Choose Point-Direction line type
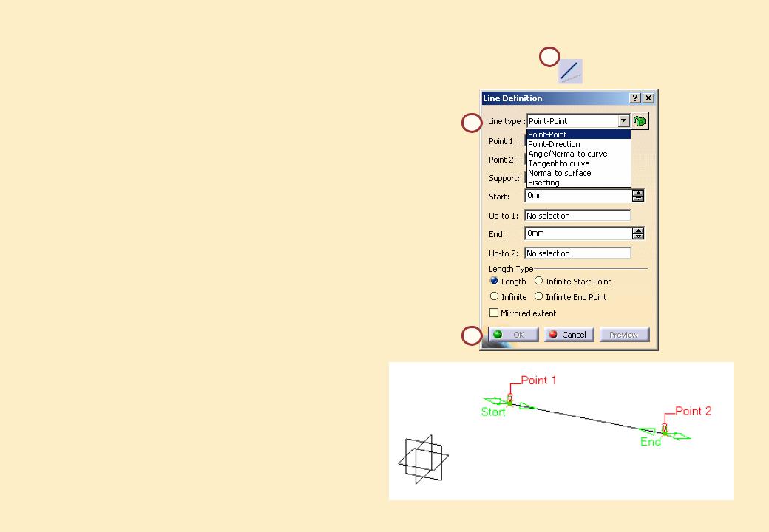Viewport: 769px width, 532px height. (579, 144)
